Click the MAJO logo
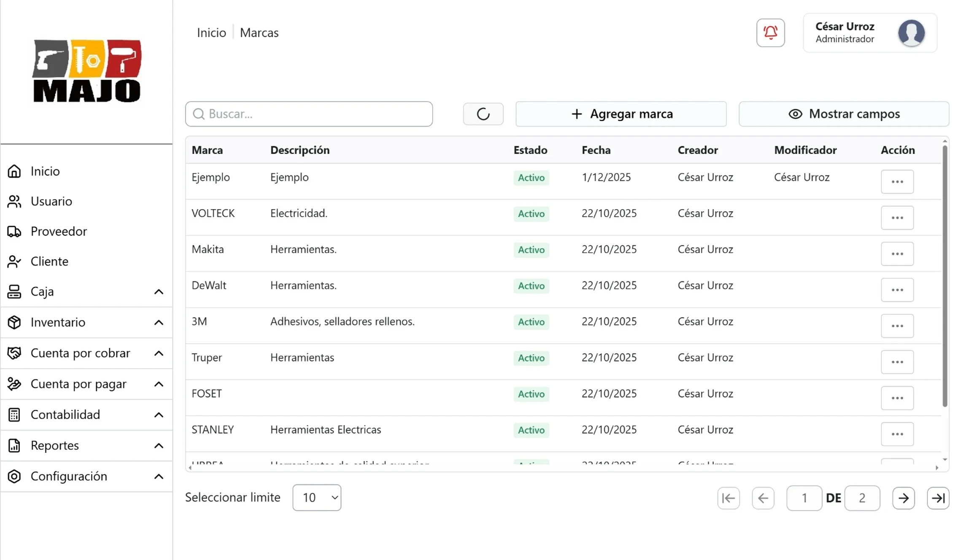961x560 pixels. [87, 71]
